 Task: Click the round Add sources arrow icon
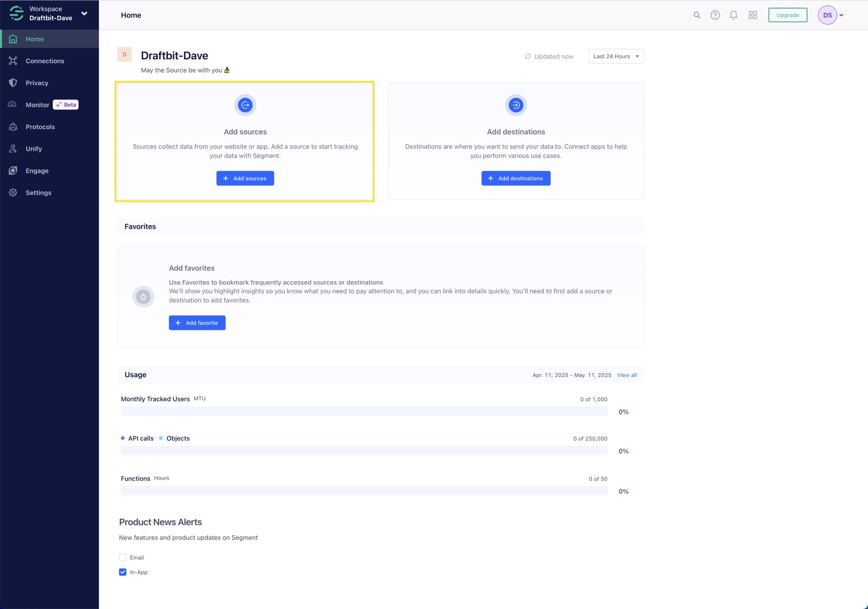coord(245,105)
